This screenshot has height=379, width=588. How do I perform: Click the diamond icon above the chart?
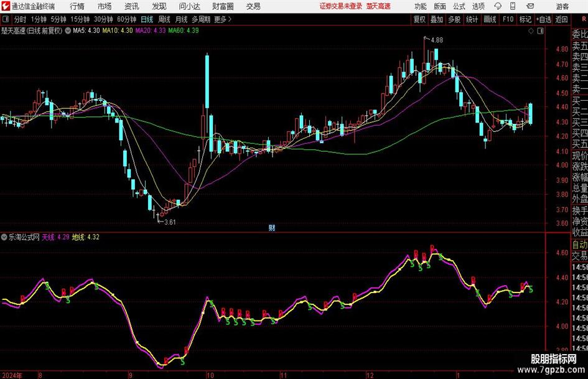tap(531, 30)
